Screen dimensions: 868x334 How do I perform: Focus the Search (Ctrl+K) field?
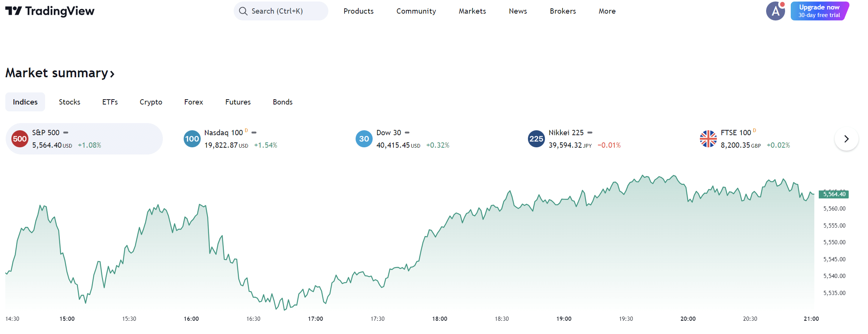tap(281, 11)
